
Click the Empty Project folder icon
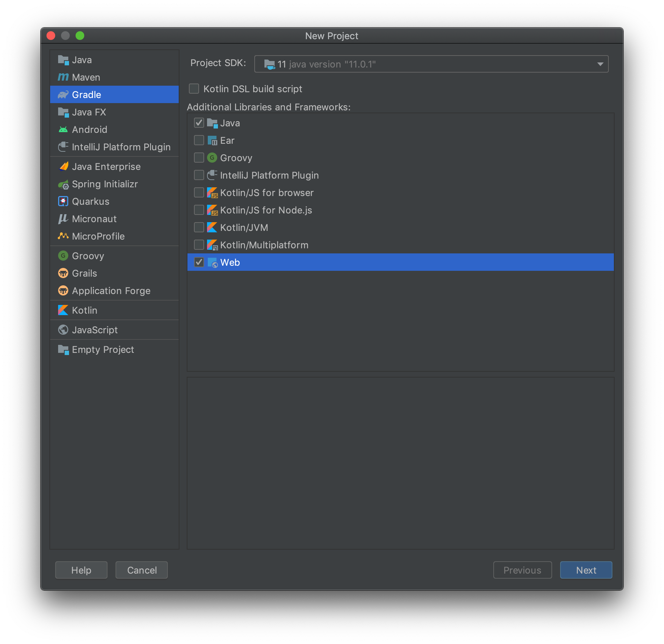pos(63,350)
